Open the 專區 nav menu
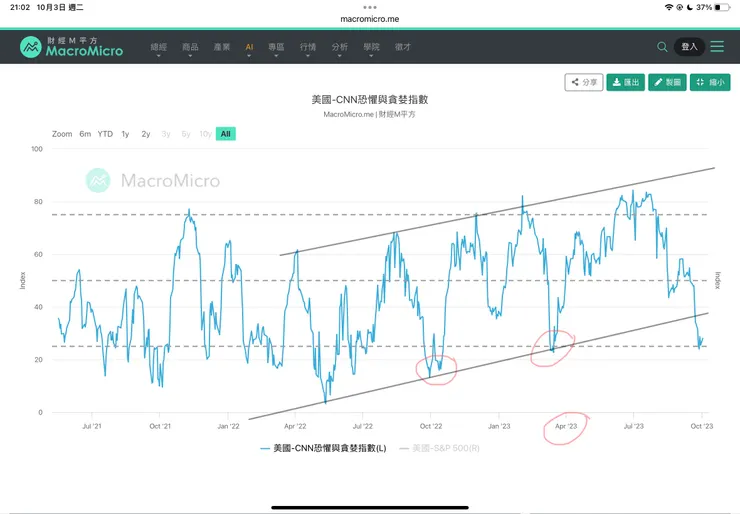 [x=276, y=47]
